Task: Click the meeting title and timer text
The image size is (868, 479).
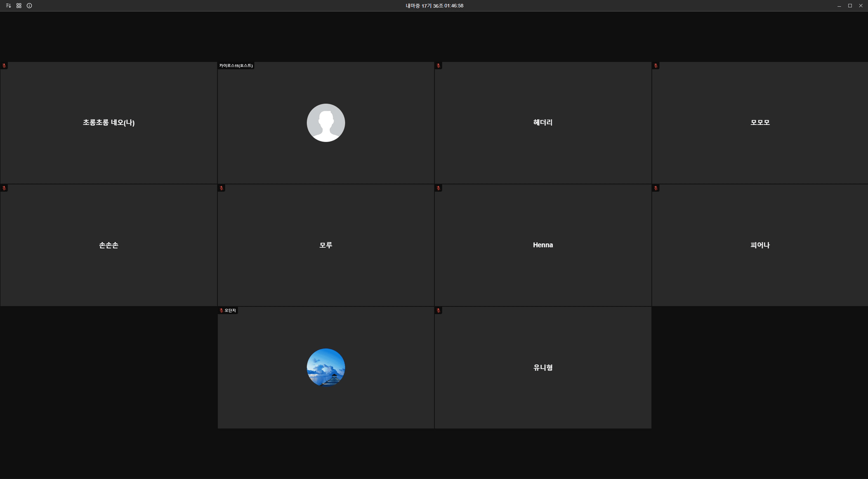Action: (x=434, y=6)
